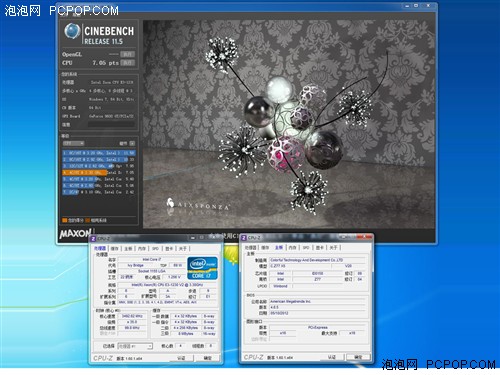
Task: Click the orange your-score legend square
Action: coord(65,220)
